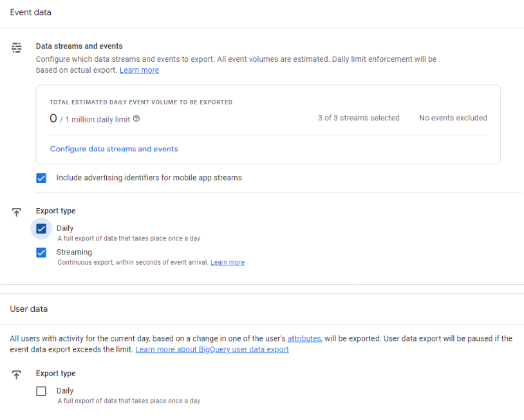Click the Data streams and events title
The height and width of the screenshot is (420, 524).
click(79, 46)
